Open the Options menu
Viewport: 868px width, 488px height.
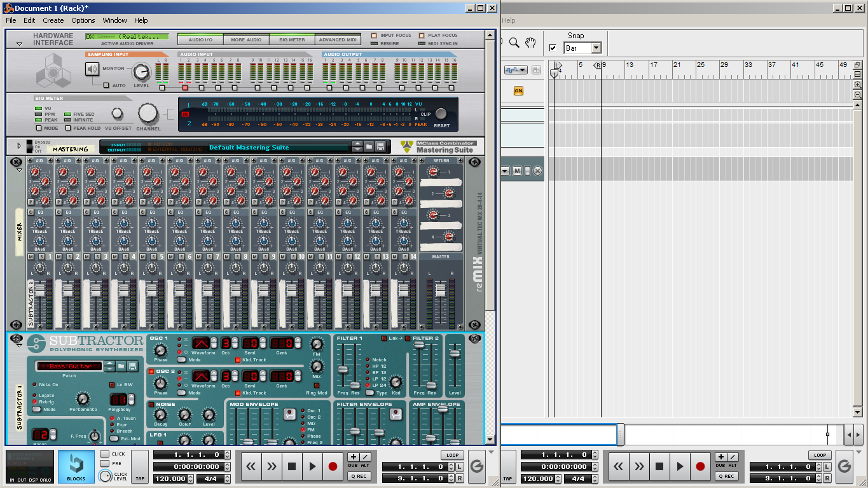pos(83,20)
